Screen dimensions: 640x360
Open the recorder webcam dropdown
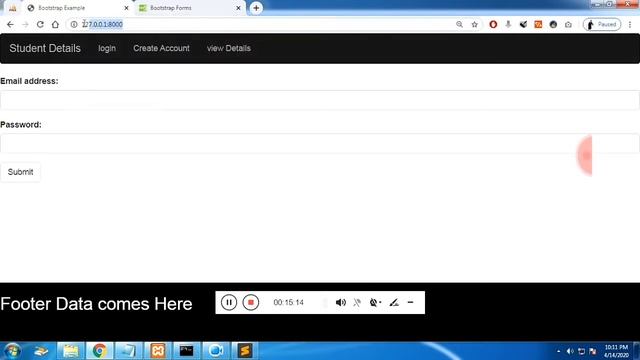(375, 302)
